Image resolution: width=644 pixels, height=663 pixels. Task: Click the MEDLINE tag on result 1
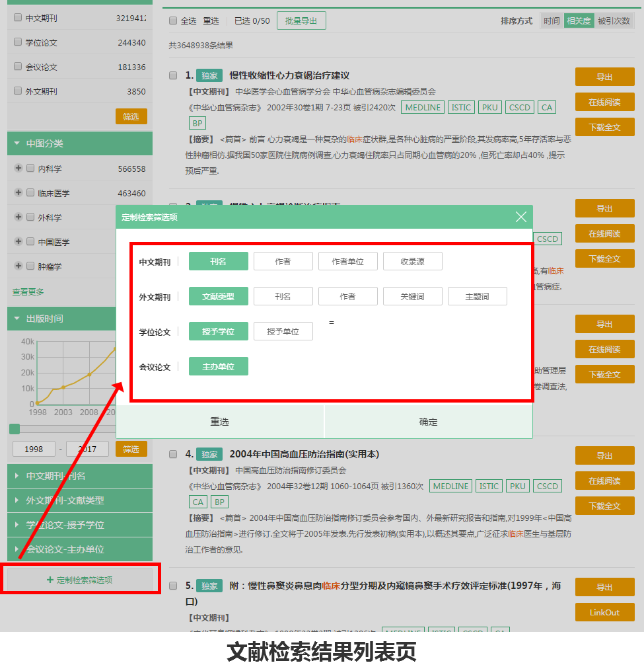point(422,107)
